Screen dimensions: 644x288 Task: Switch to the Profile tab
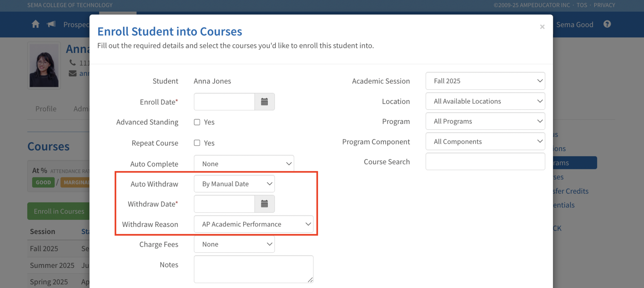pyautogui.click(x=46, y=109)
